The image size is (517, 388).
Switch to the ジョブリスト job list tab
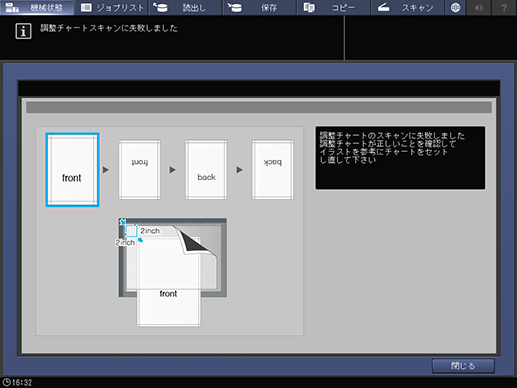(x=112, y=7)
